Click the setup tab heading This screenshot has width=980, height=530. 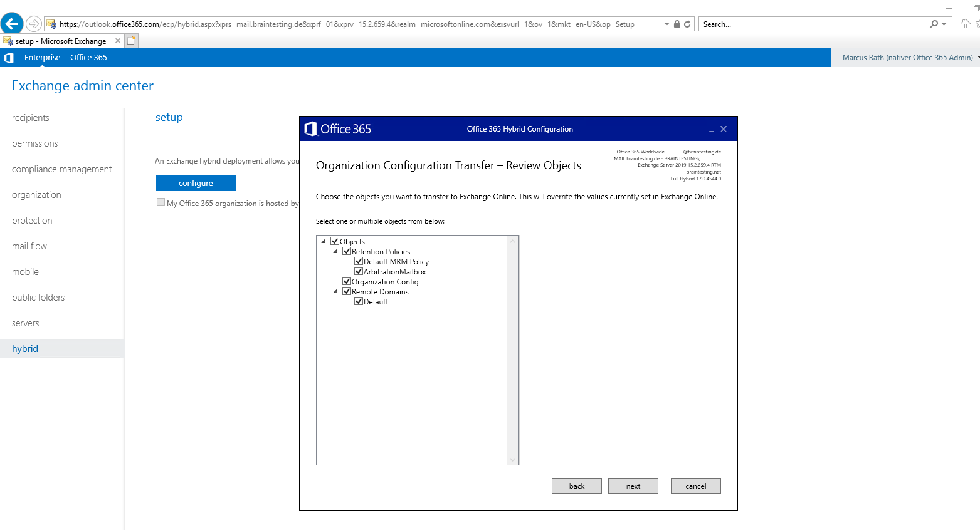coord(169,117)
